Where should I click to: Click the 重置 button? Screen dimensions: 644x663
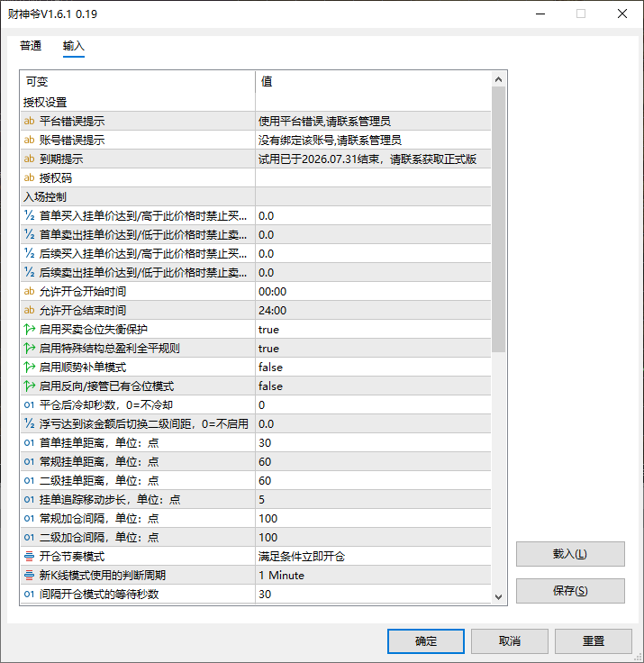594,641
